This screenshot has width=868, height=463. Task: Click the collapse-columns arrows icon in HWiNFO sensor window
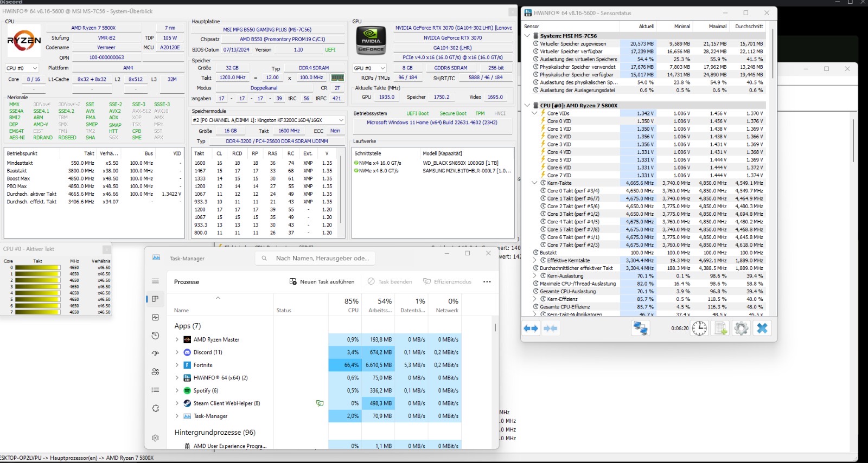point(550,328)
